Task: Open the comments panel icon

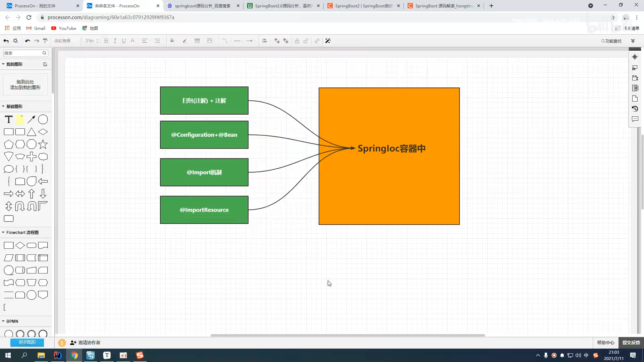Action: (x=635, y=119)
